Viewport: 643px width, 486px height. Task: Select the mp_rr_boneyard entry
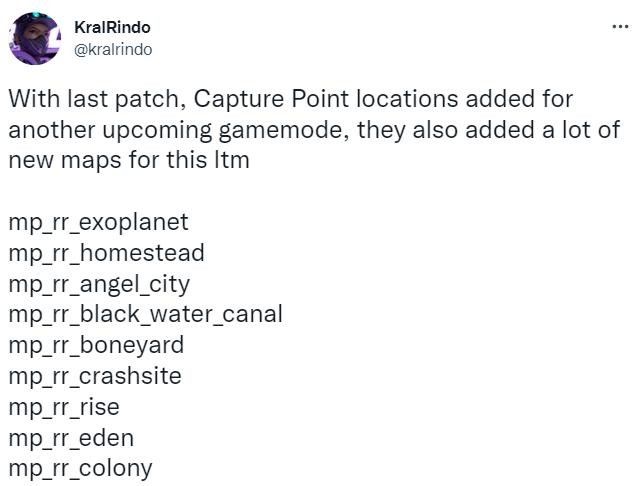click(96, 345)
